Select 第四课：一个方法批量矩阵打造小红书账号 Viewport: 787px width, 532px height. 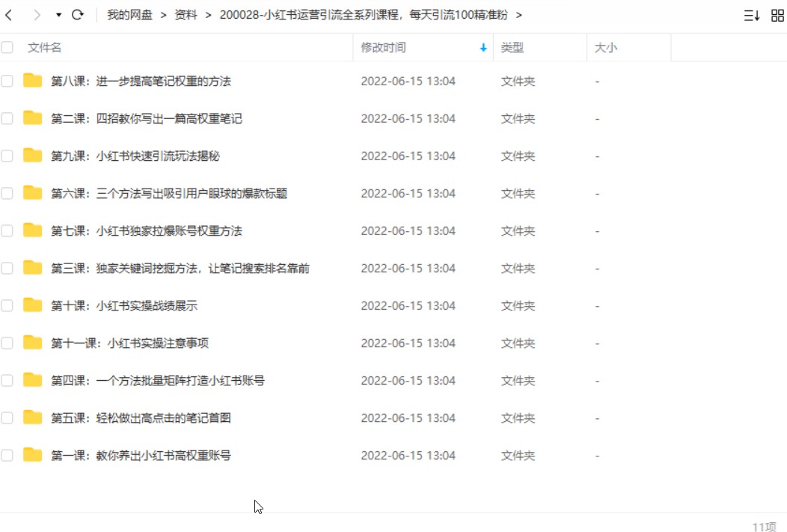(x=158, y=380)
